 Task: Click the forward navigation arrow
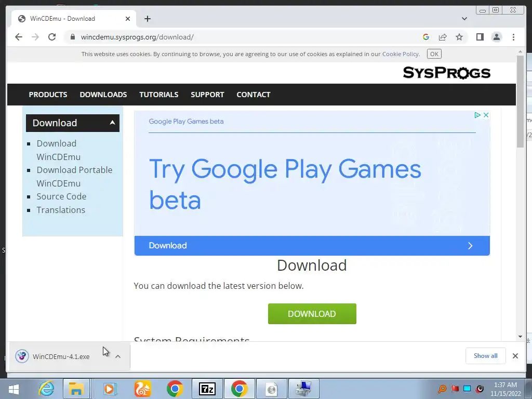35,37
